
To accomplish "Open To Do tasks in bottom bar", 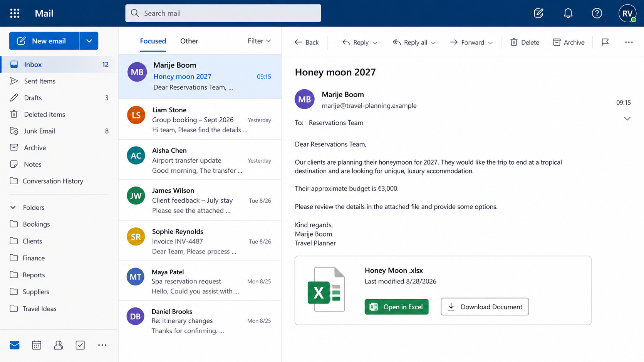I will [80, 345].
